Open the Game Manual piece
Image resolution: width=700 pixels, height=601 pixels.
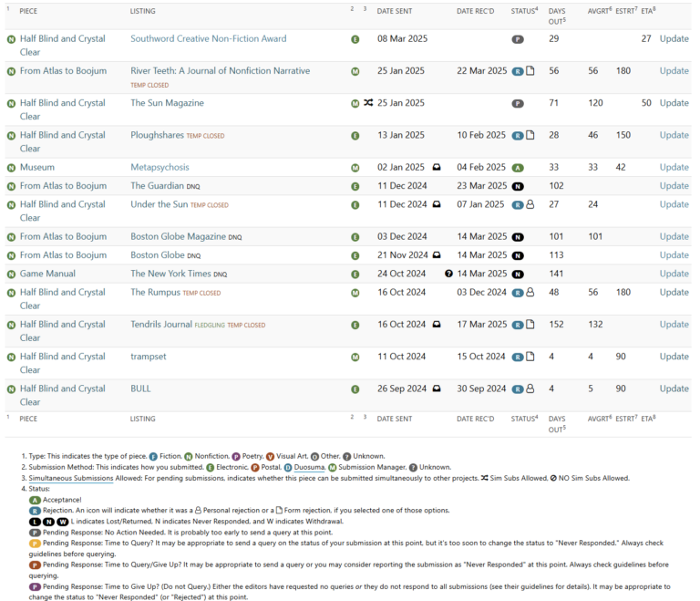[47, 274]
